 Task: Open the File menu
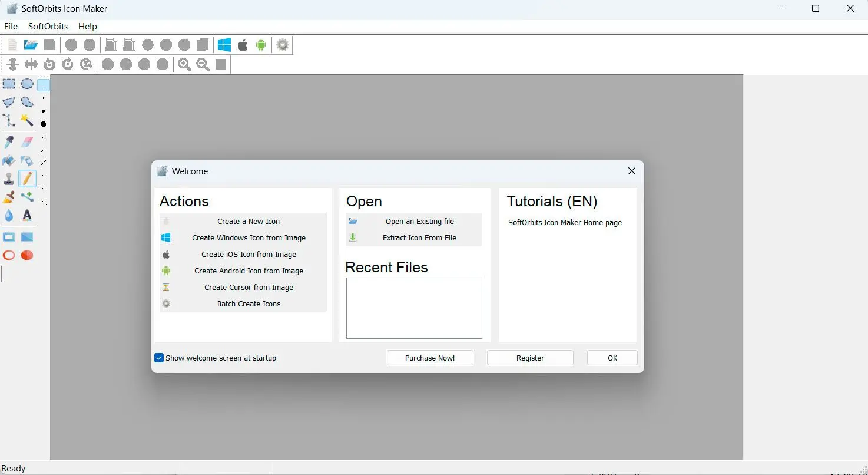(11, 27)
